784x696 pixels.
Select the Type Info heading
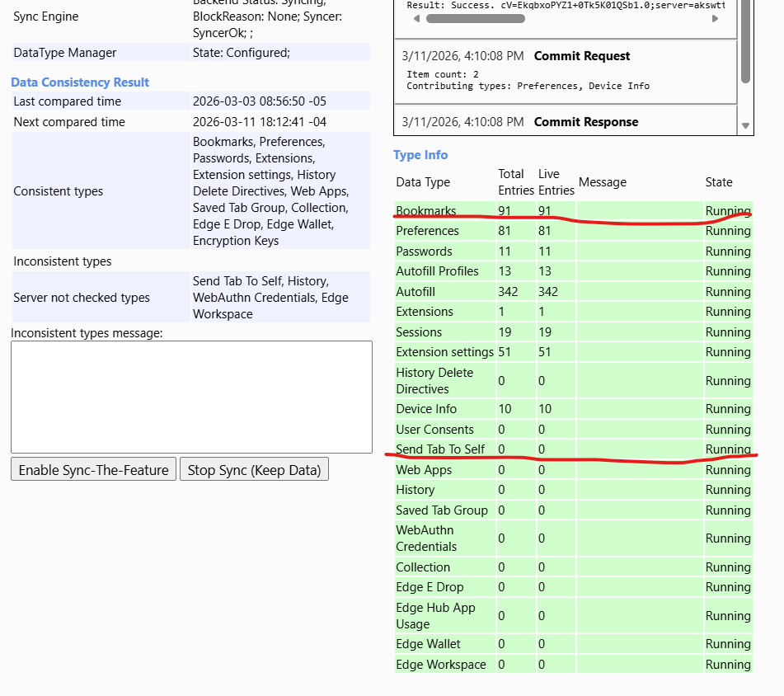point(420,155)
